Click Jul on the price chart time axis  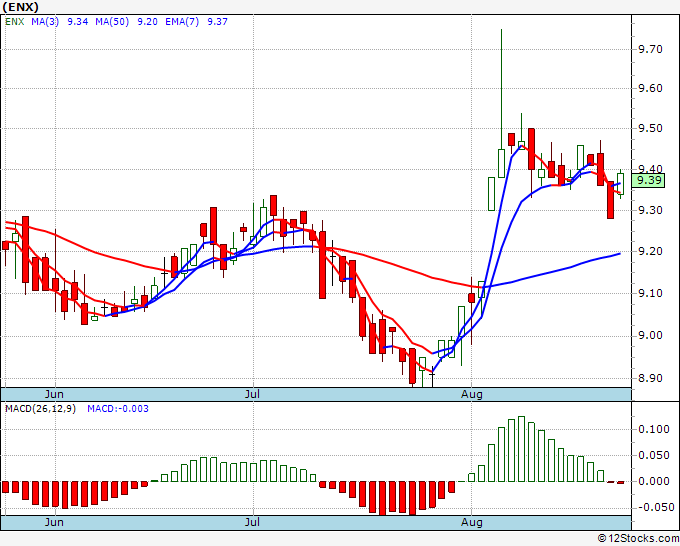(x=252, y=394)
